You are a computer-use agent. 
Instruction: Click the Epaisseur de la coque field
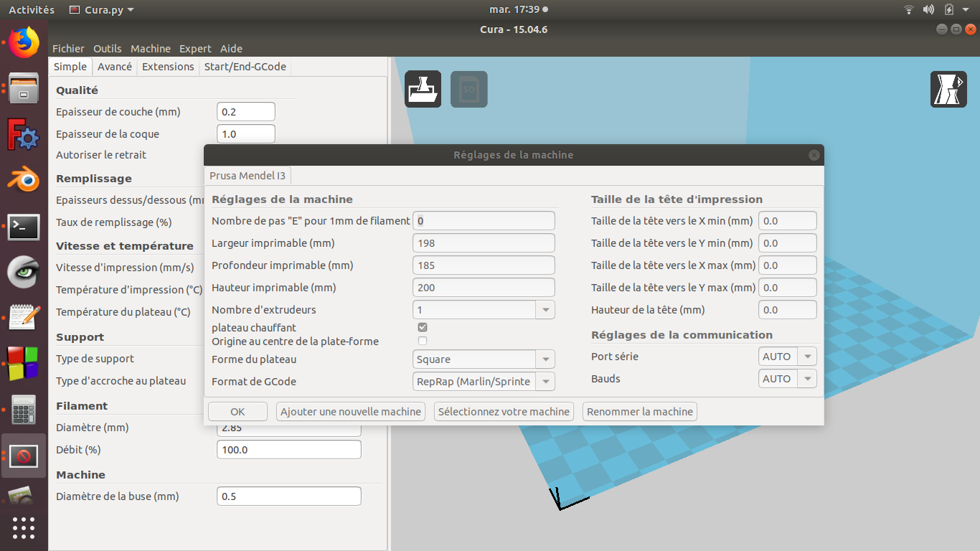tap(246, 134)
